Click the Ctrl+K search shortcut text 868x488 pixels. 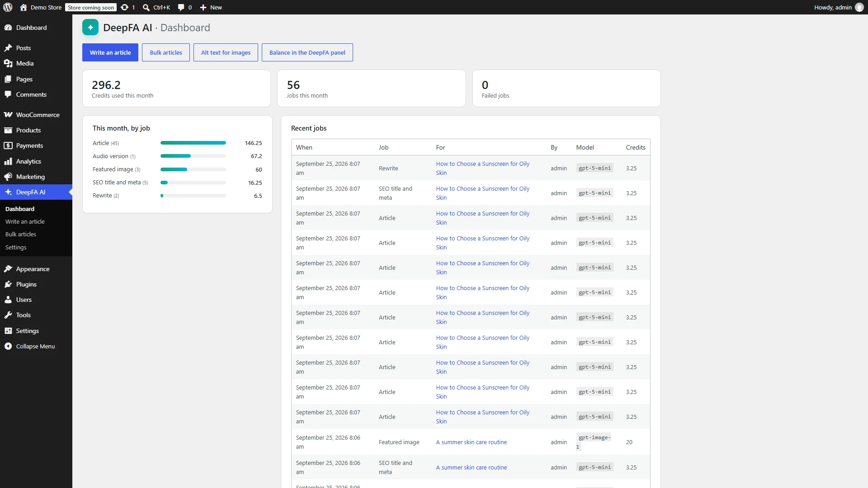[x=162, y=7]
